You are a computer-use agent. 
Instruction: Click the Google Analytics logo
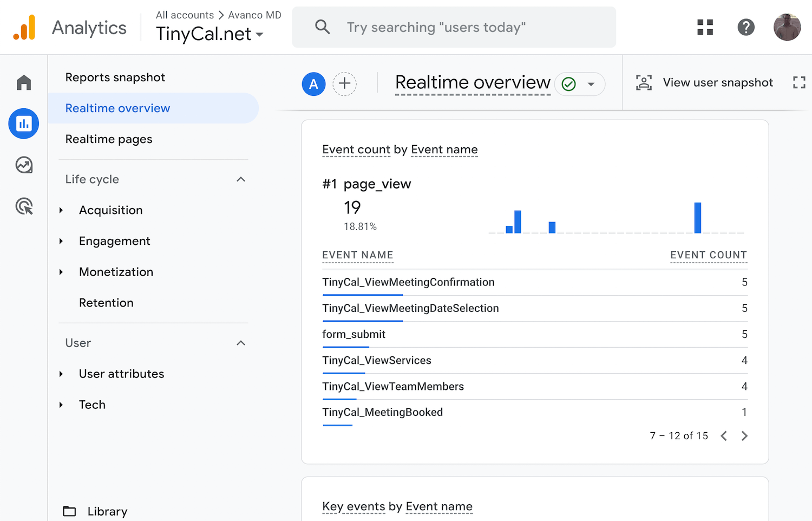(24, 28)
